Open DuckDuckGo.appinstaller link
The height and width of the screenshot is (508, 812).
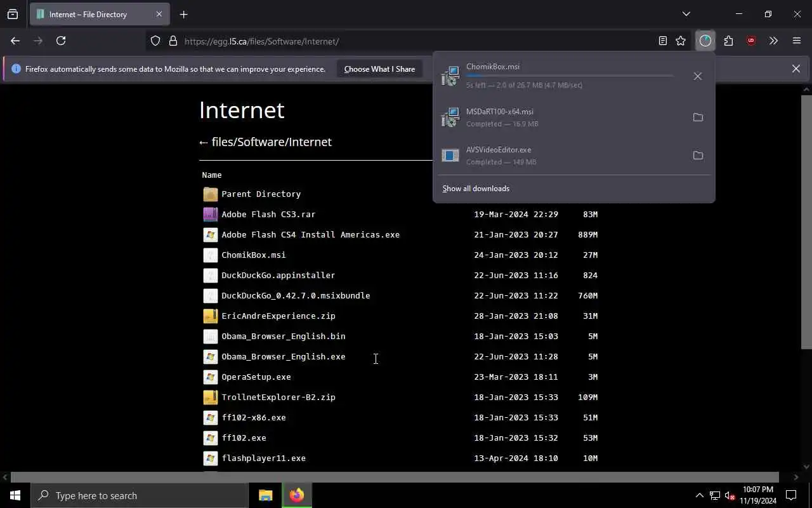(278, 275)
